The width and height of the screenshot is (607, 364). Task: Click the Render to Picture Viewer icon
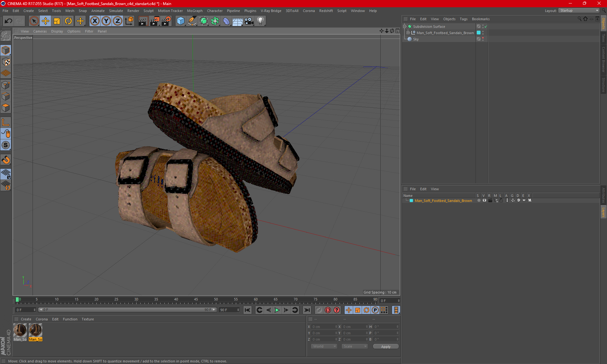pyautogui.click(x=154, y=21)
